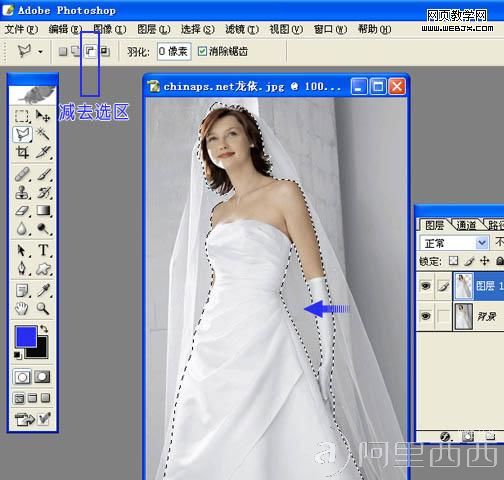The image size is (504, 480).
Task: Select the Clone Stamp tool
Action: click(x=22, y=192)
